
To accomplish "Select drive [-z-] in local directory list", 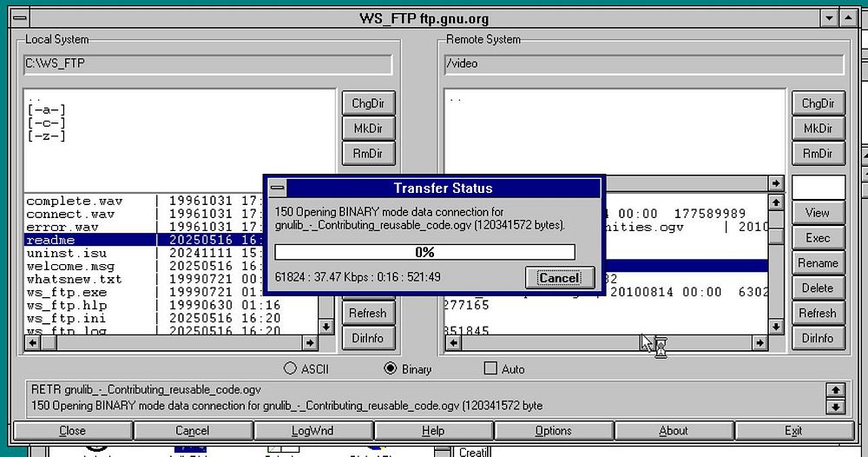I will [47, 136].
